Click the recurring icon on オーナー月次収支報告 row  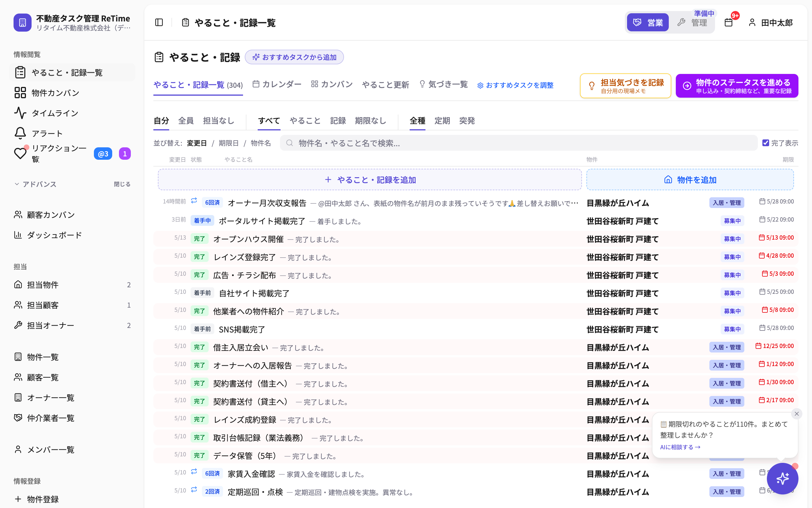(194, 201)
